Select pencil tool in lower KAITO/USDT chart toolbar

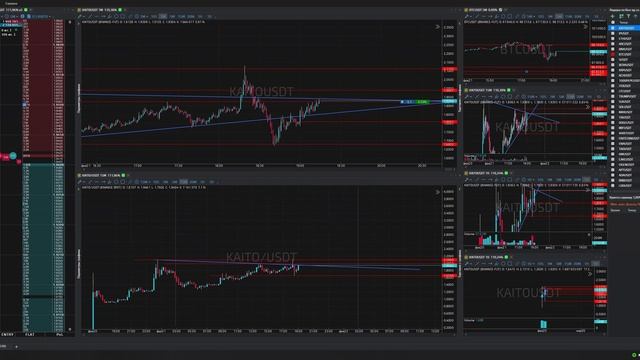pos(80,182)
